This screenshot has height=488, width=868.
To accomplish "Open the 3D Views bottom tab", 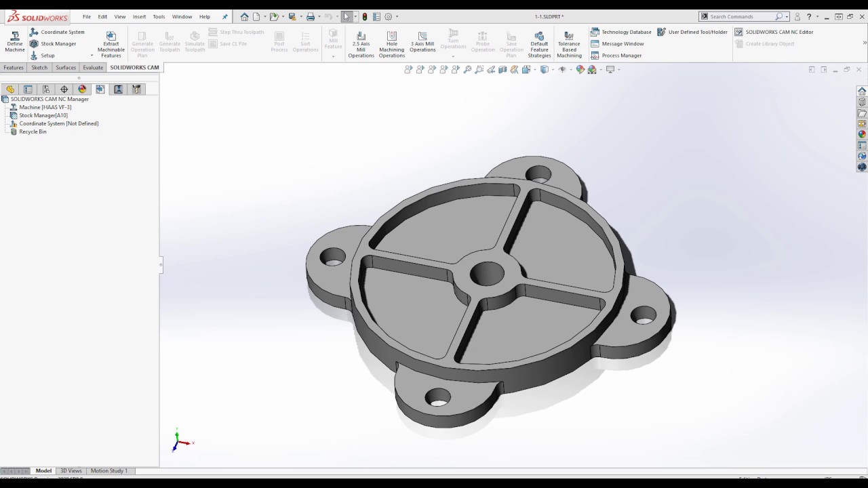I will pos(71,470).
